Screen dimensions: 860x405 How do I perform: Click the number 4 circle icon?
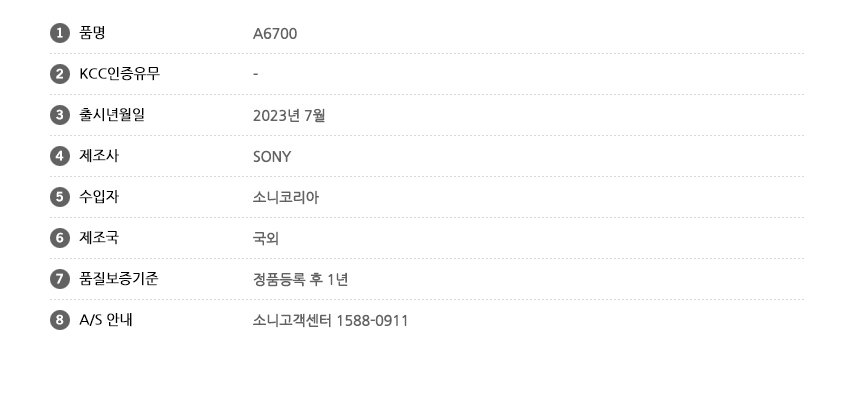point(59,156)
